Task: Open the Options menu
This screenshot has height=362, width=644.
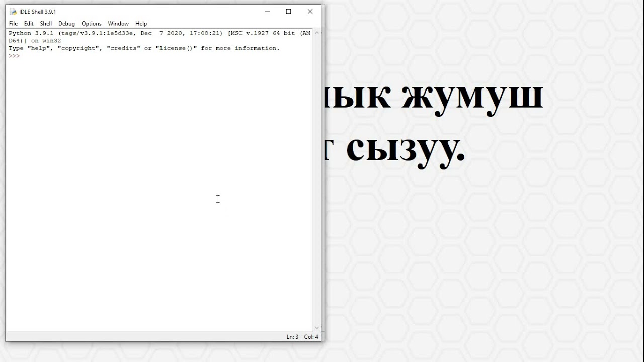Action: (x=92, y=24)
